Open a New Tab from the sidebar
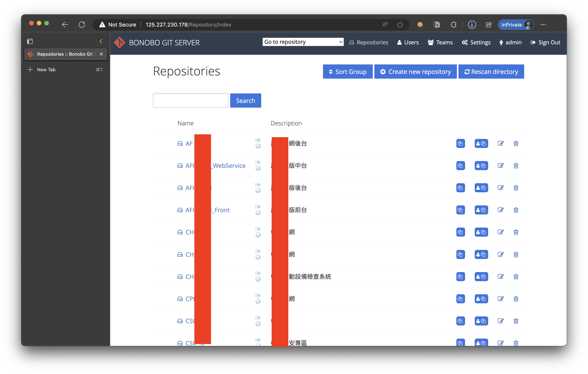This screenshot has width=588, height=374. 65,70
